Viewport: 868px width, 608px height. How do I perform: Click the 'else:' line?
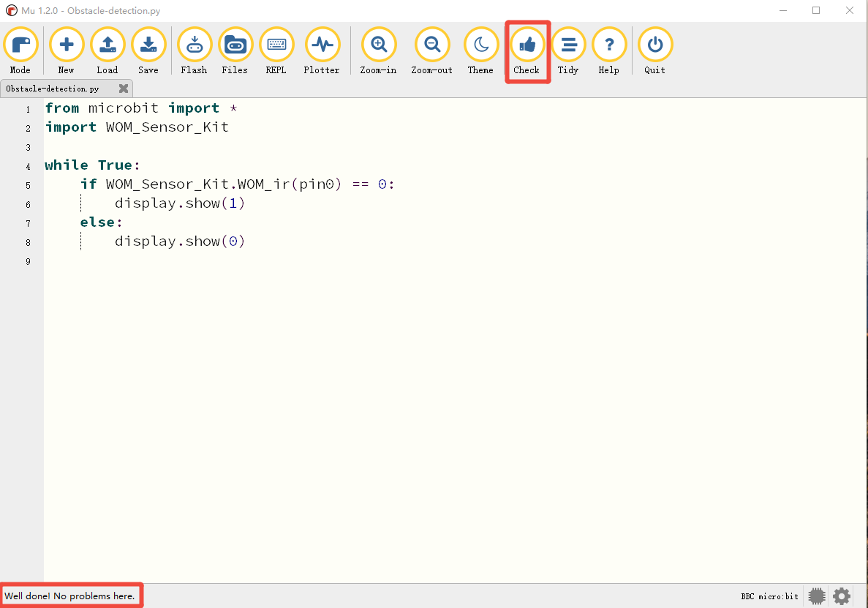pyautogui.click(x=102, y=222)
